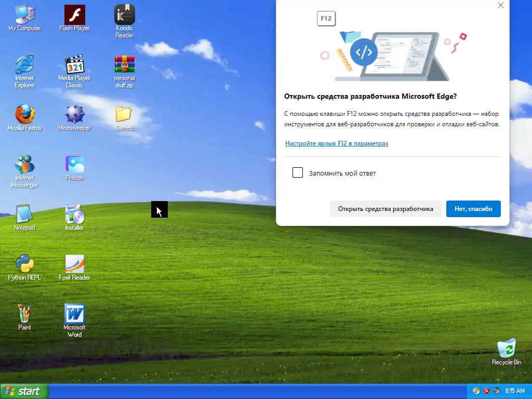Click 'Открыть средства разработчика' button
Viewport: 532px width, 399px height.
click(385, 209)
